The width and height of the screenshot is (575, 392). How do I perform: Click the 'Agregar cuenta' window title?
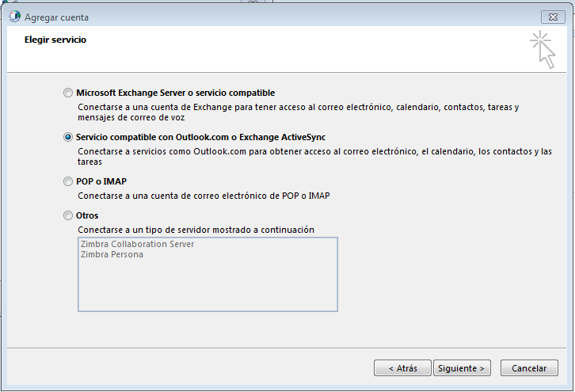coord(56,17)
